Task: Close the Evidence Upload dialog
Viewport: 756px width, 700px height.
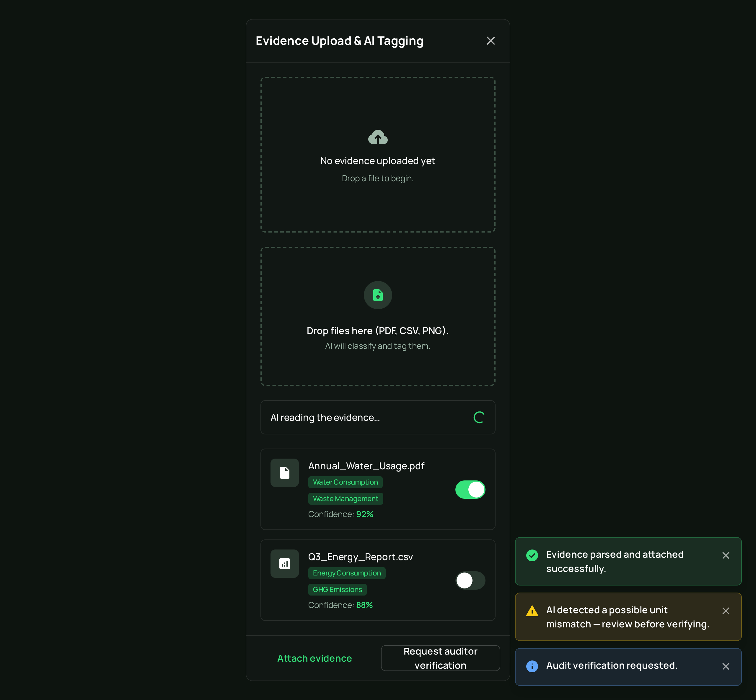Action: tap(491, 41)
